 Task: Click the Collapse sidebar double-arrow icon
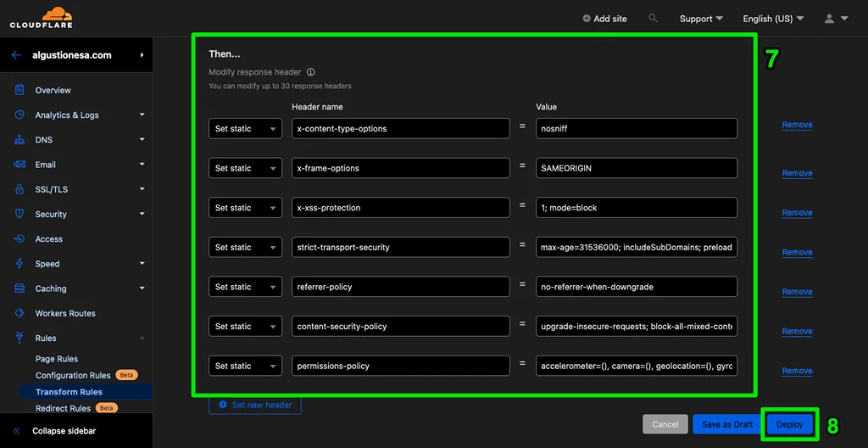pos(16,431)
